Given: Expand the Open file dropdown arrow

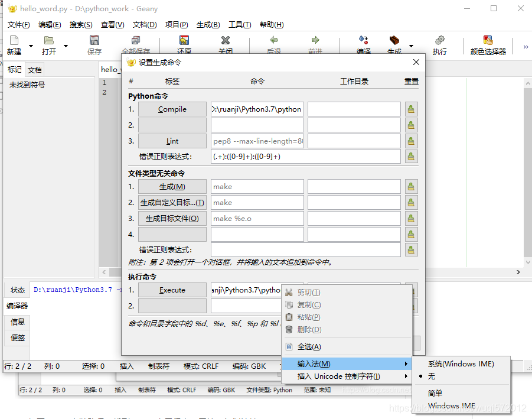Looking at the screenshot, I should 66,46.
